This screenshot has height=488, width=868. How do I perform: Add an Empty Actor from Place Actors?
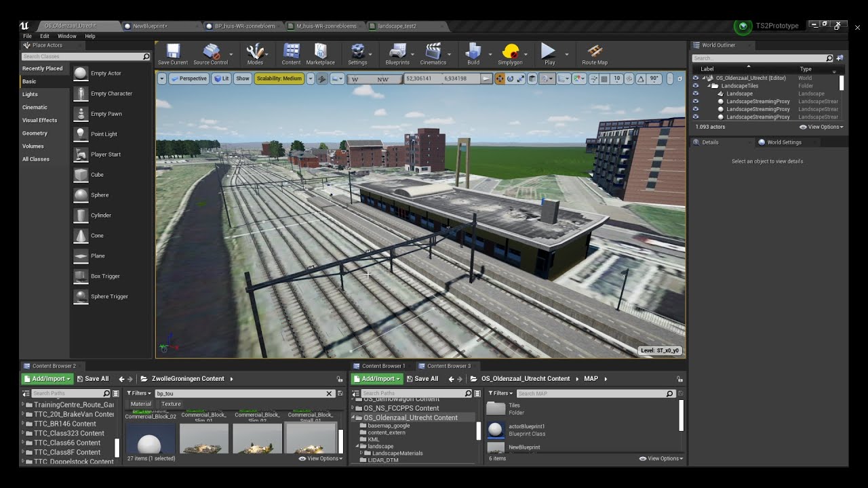(x=81, y=73)
